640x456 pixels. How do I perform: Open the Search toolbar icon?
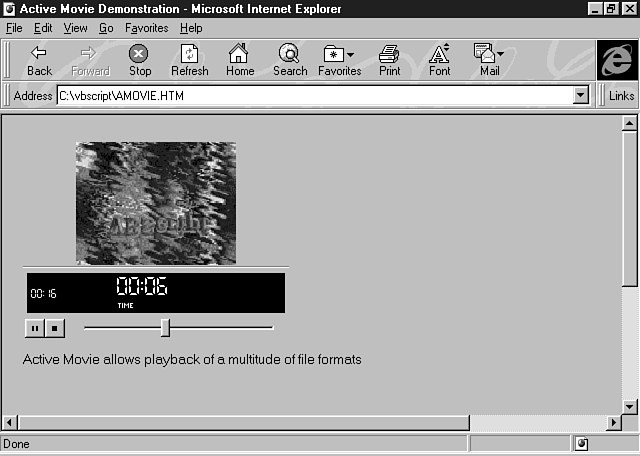tap(290, 59)
